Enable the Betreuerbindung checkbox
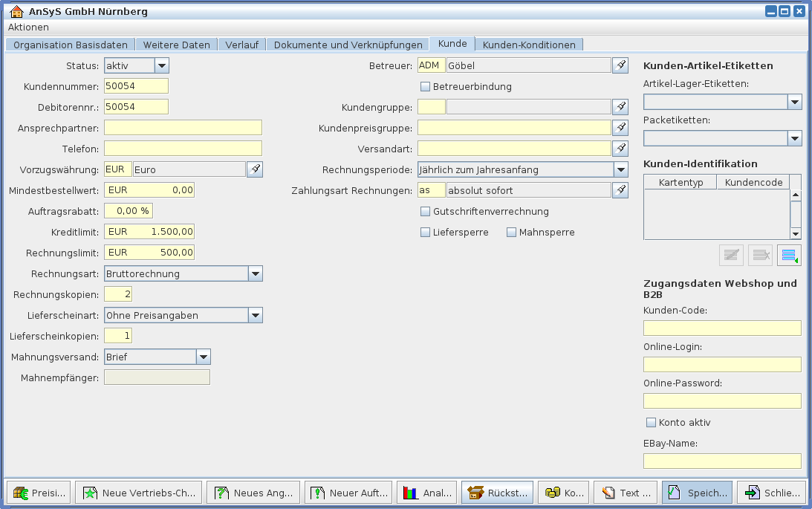 (426, 86)
